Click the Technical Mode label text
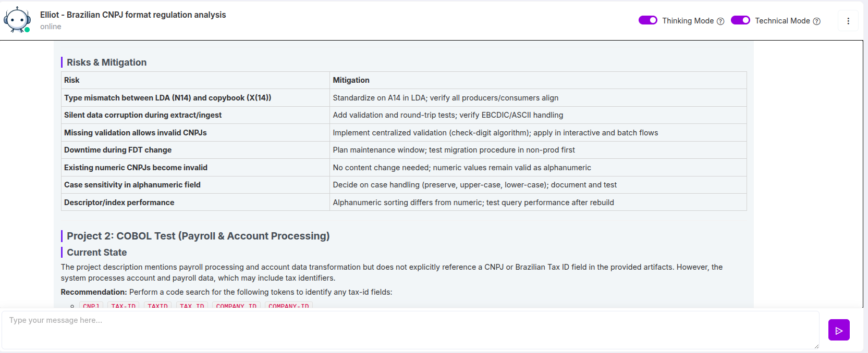The image size is (868, 353). pyautogui.click(x=782, y=21)
